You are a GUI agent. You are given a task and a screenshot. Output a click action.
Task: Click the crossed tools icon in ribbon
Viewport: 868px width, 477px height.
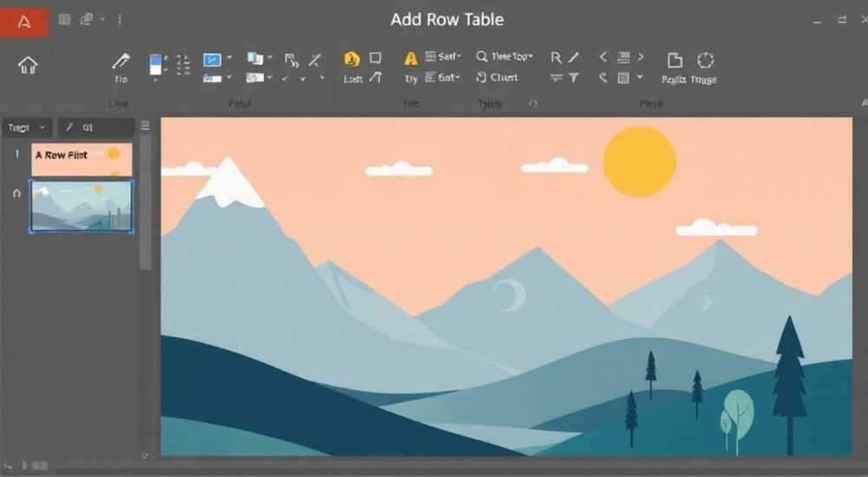315,60
